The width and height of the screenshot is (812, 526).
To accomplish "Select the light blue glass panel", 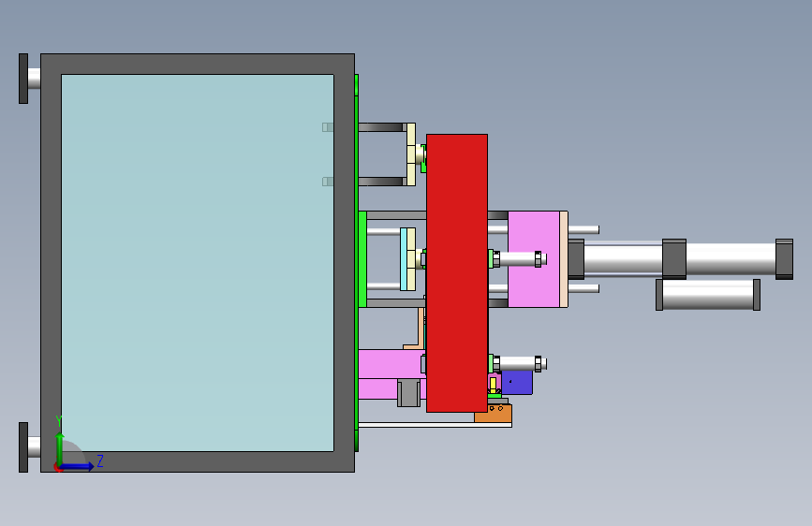I will tap(198, 262).
